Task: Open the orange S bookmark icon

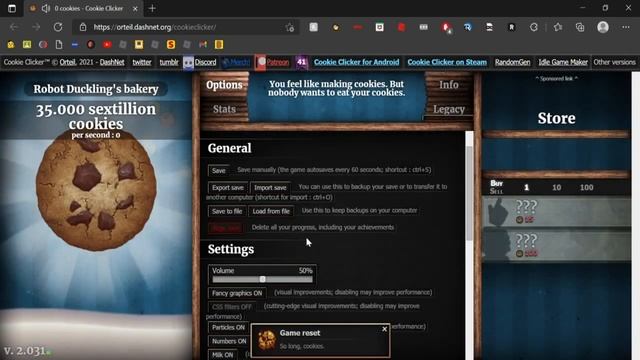Action: point(171,44)
